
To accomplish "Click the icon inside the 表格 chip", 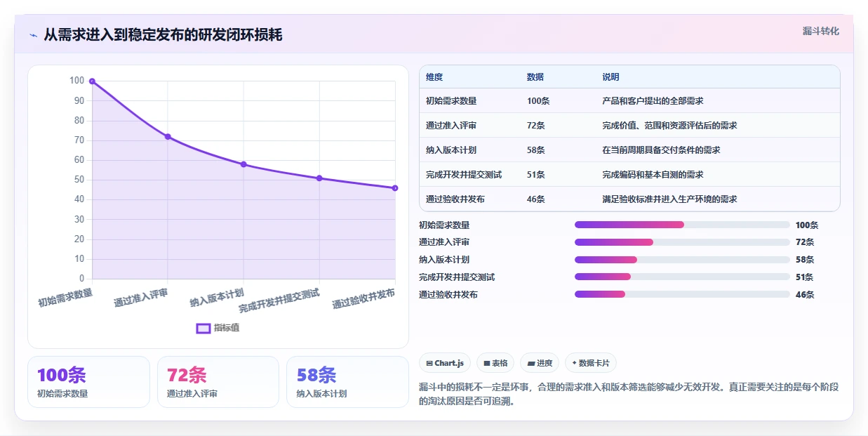I will (x=486, y=364).
